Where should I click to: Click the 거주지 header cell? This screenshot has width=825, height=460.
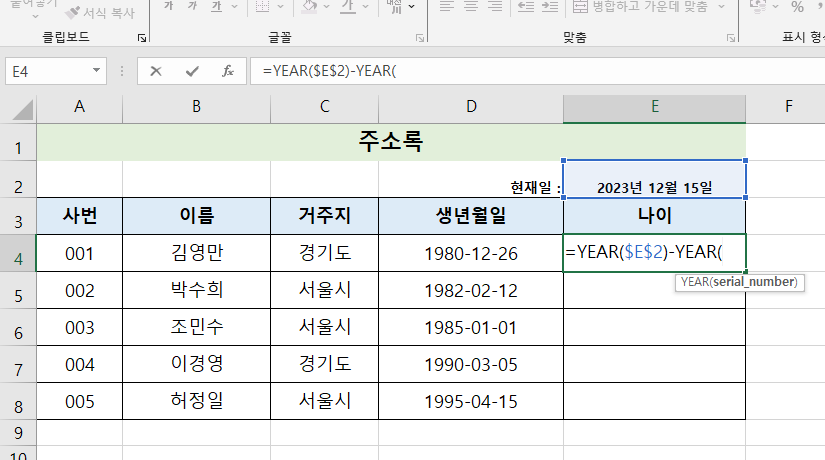325,216
